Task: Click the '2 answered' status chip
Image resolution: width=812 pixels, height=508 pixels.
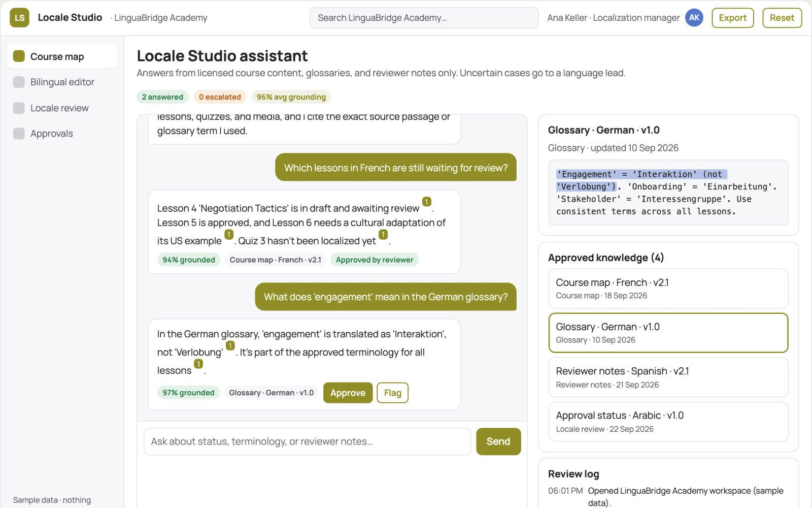Action: pyautogui.click(x=162, y=97)
